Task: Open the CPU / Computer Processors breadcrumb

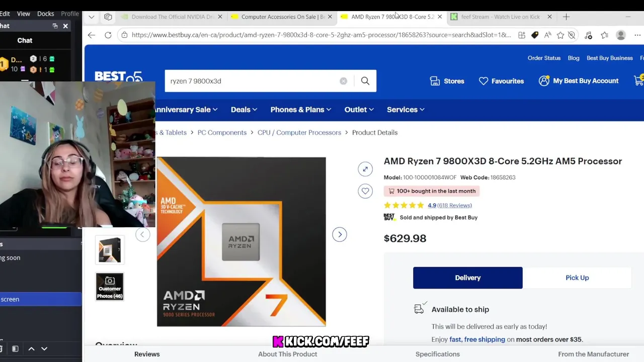Action: pyautogui.click(x=299, y=133)
